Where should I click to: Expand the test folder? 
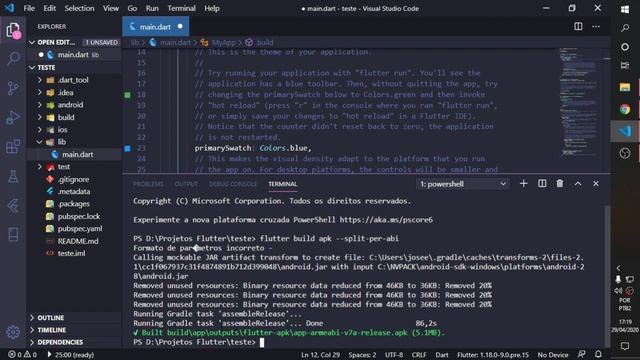[40, 167]
